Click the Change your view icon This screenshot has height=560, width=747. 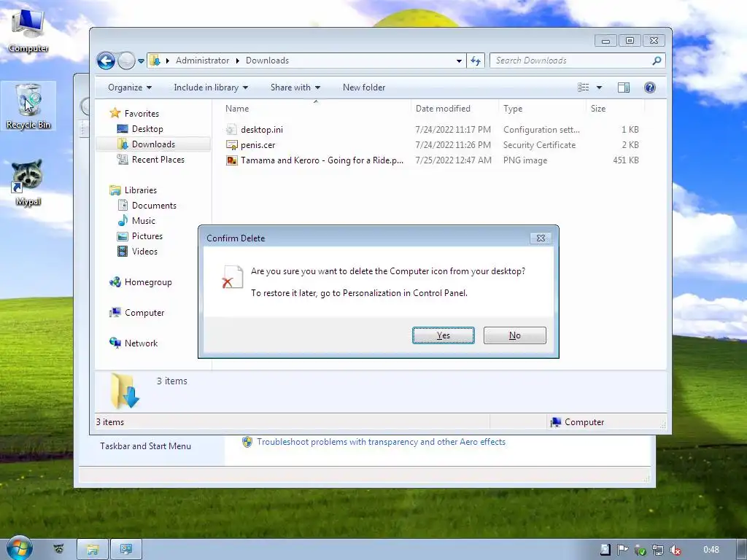point(583,87)
